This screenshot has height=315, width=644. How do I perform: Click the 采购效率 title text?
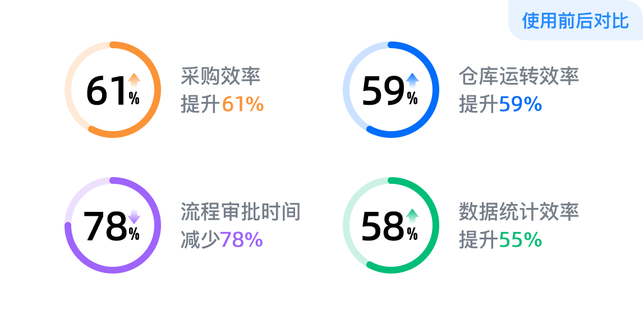click(221, 76)
